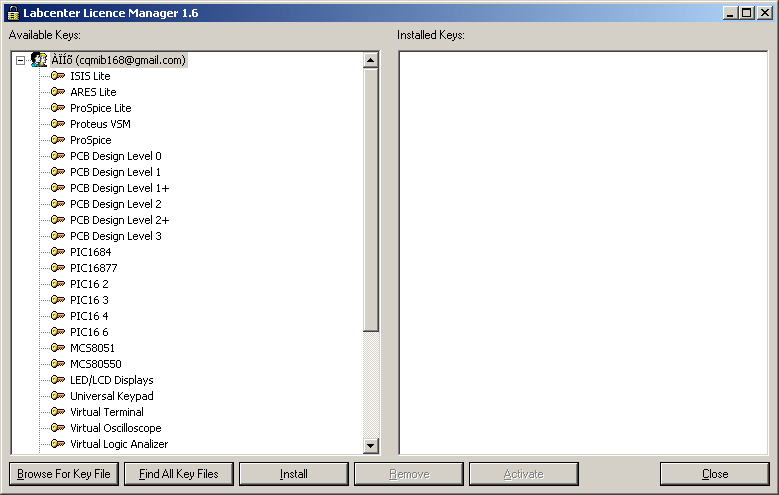
Task: Click key icon next to Proteus VSM
Action: [x=58, y=124]
